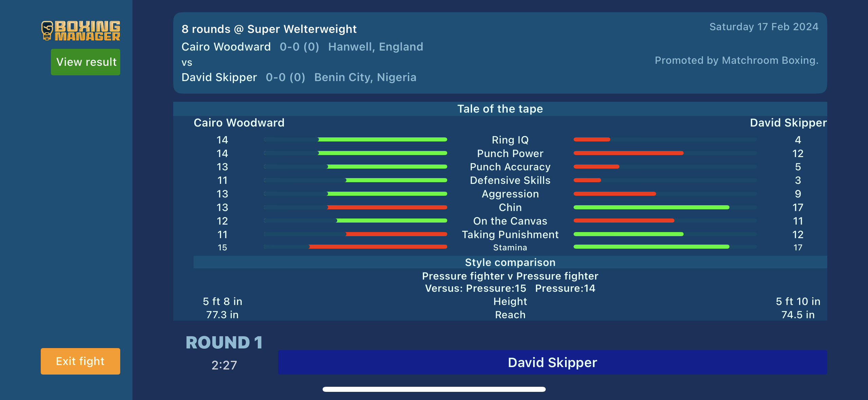Click the 8 rounds Super Welterweight title
Viewport: 868px width, 400px height.
click(x=269, y=29)
